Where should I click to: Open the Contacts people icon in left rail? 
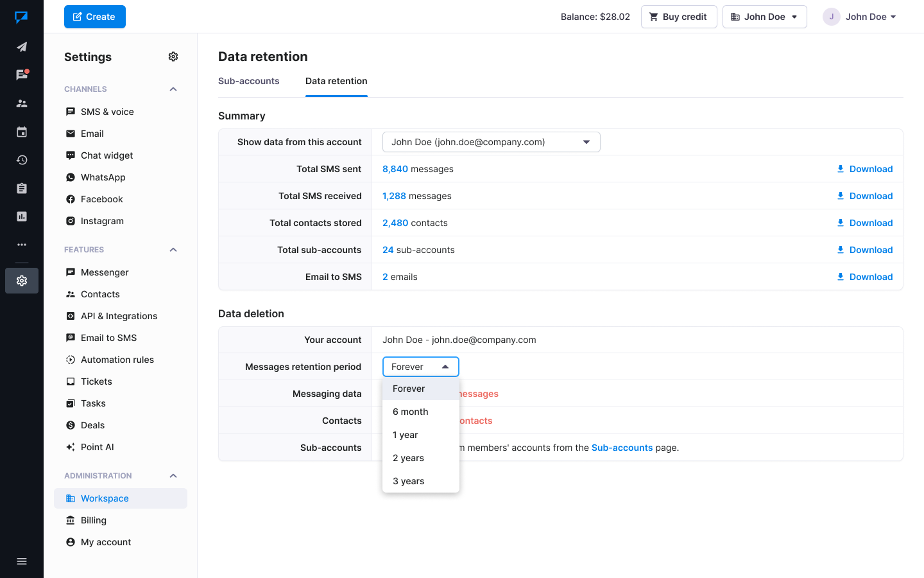[22, 103]
